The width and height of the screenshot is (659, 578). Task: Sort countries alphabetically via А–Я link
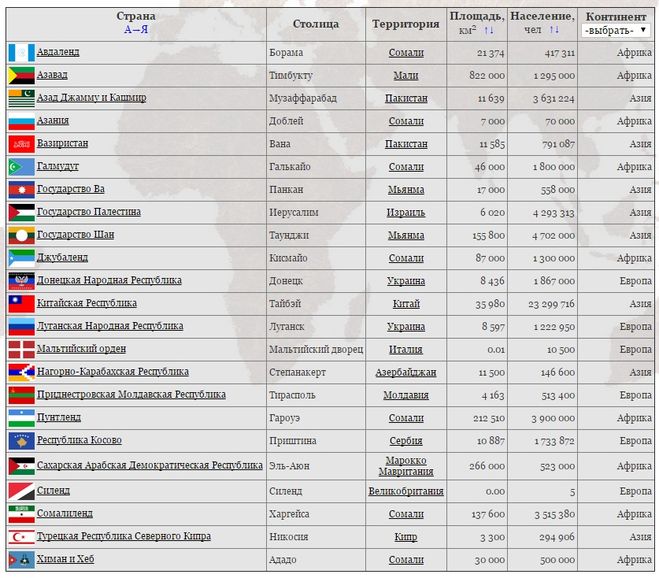click(x=135, y=31)
